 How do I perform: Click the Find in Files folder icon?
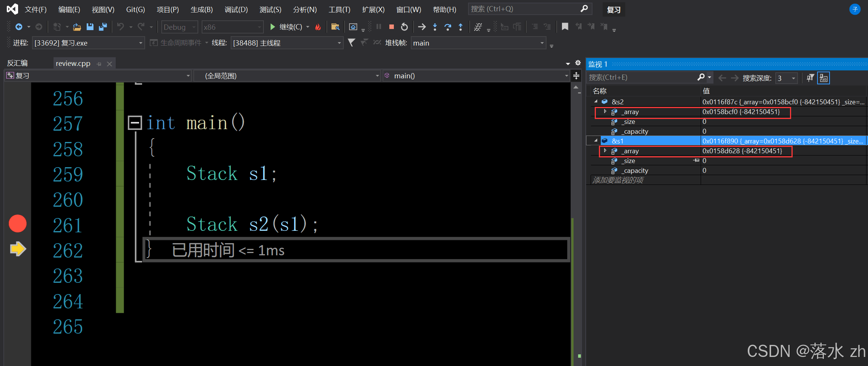[x=335, y=27]
